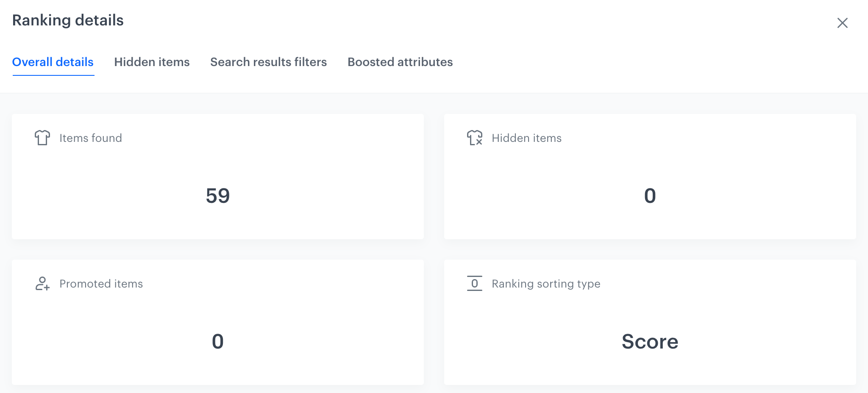This screenshot has height=393, width=868.
Task: Select the Score sorting type value
Action: (x=650, y=341)
